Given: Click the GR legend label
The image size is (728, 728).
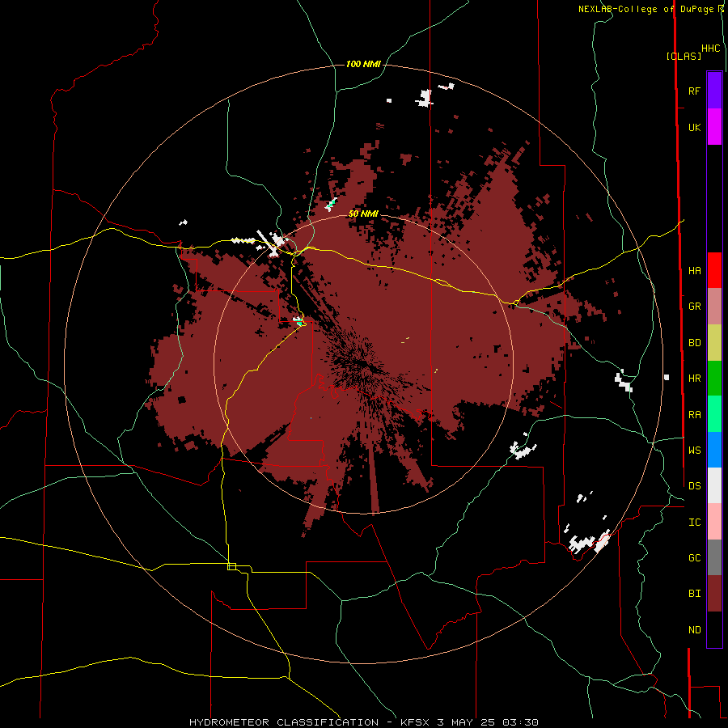Looking at the screenshot, I should [694, 307].
